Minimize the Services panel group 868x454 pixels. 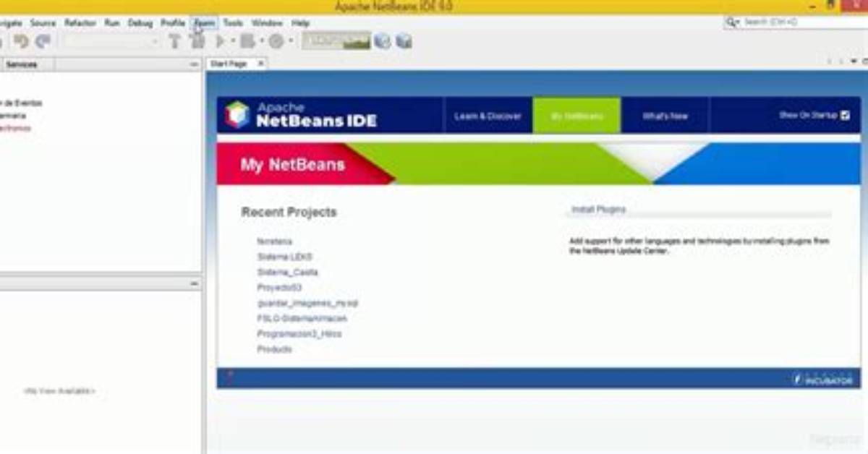point(194,64)
